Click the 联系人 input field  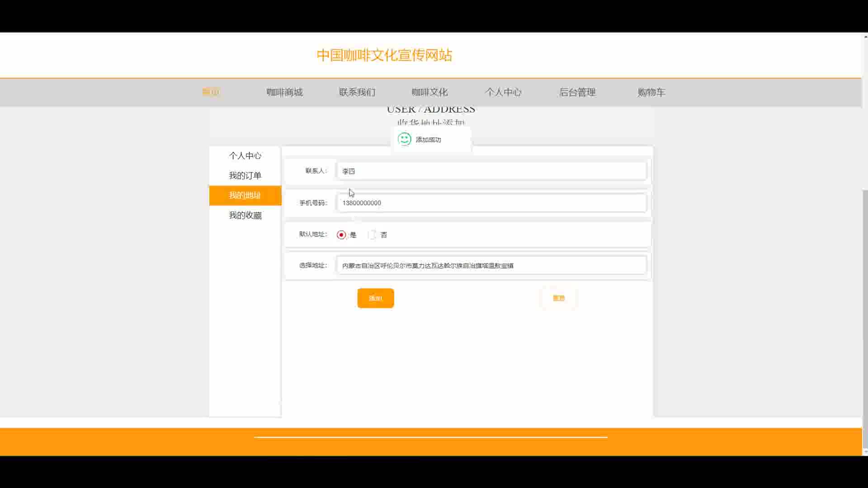(x=491, y=171)
